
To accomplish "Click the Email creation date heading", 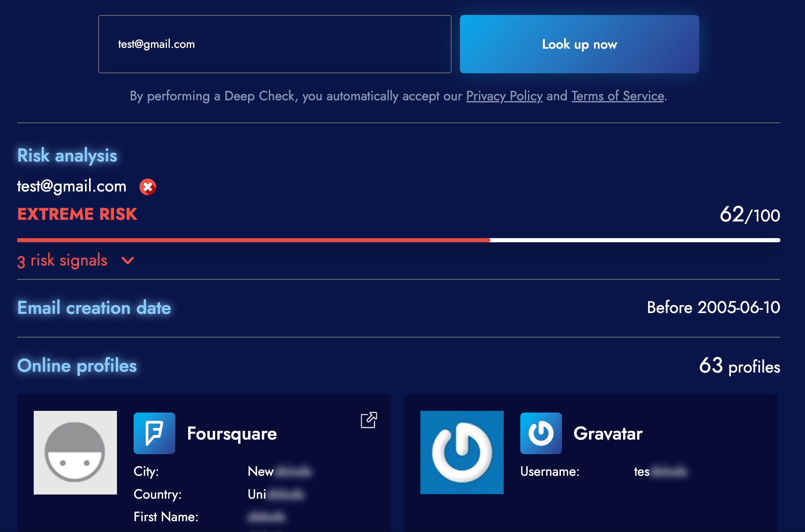I will (94, 308).
